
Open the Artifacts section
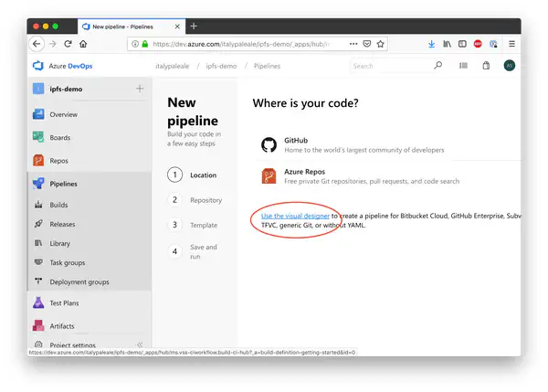coord(62,326)
